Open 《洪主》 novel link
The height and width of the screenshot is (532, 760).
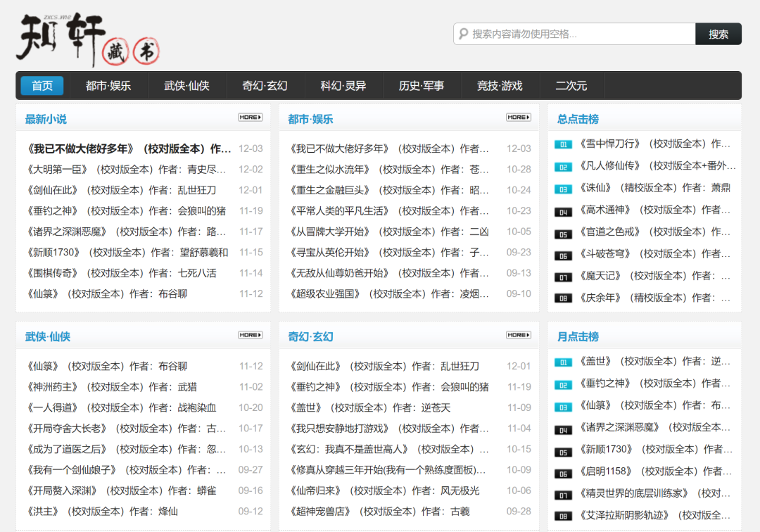click(102, 512)
